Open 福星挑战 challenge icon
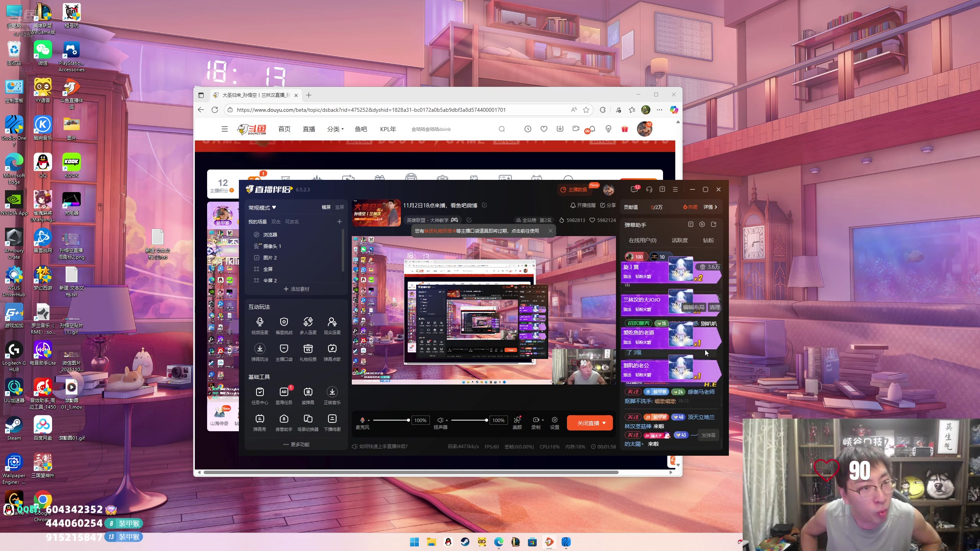This screenshot has width=980, height=551. pos(284,322)
